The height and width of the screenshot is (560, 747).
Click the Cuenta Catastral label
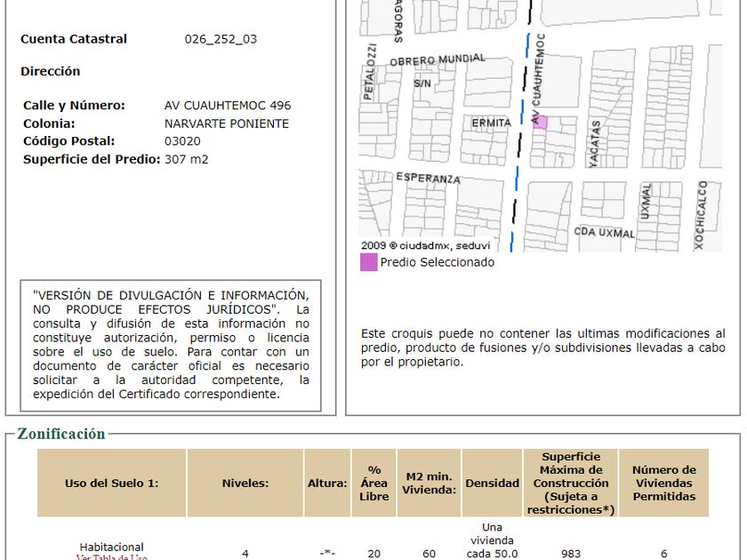[x=74, y=39]
